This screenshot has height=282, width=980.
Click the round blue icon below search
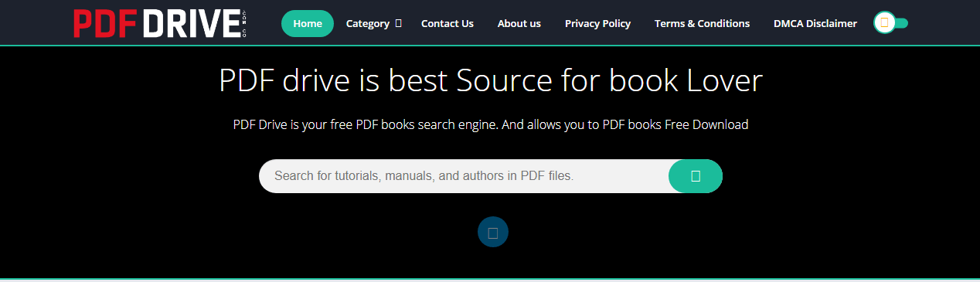[493, 232]
